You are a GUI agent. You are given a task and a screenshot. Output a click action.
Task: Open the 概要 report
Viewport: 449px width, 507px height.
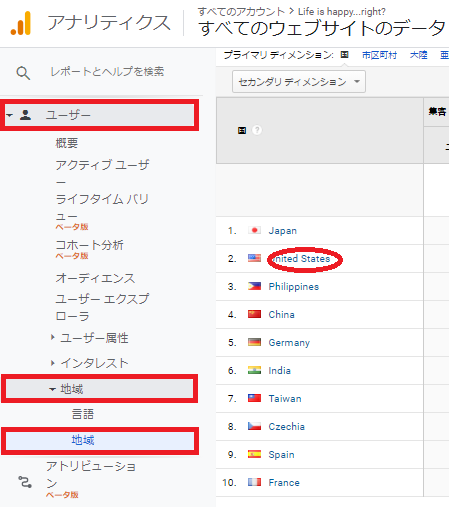tap(67, 143)
